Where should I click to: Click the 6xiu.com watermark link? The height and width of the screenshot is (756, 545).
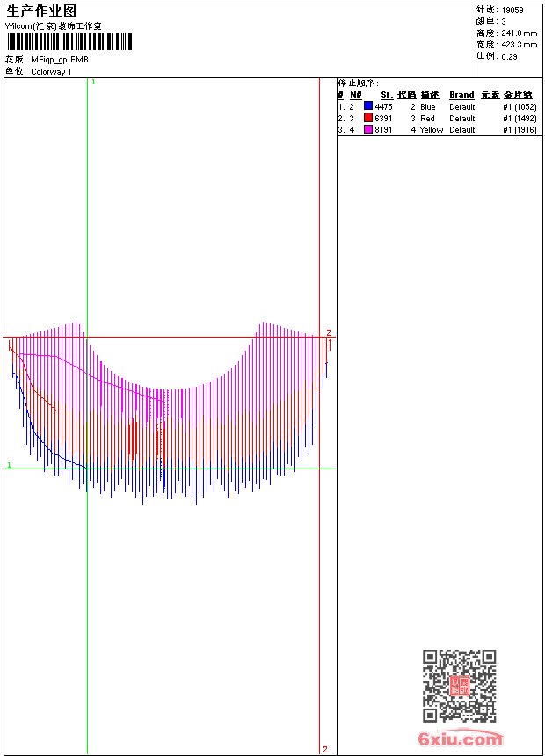[460, 738]
